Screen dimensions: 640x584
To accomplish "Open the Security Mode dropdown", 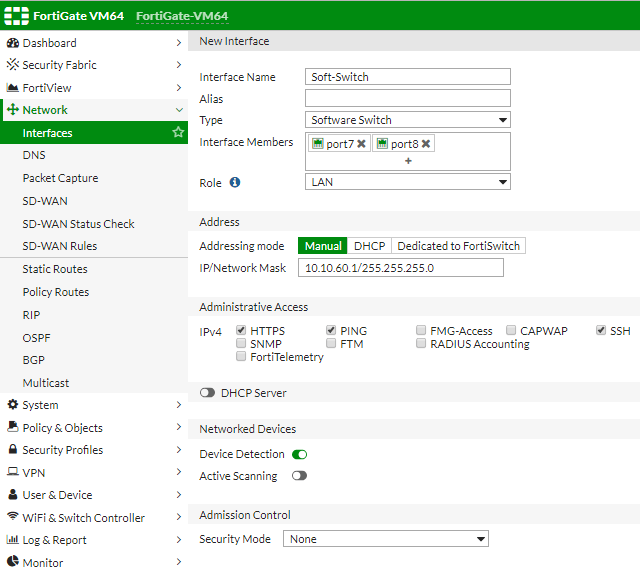I will coord(386,539).
